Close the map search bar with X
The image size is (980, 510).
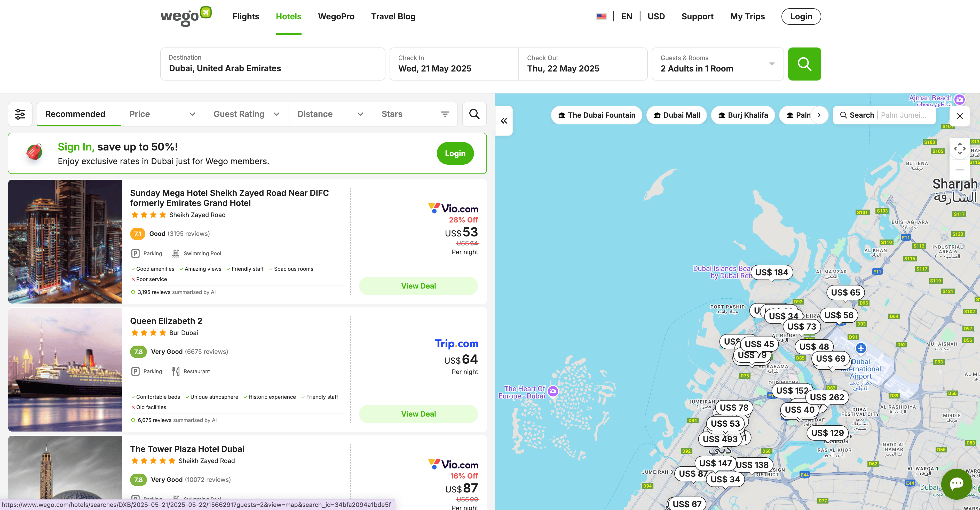[959, 116]
